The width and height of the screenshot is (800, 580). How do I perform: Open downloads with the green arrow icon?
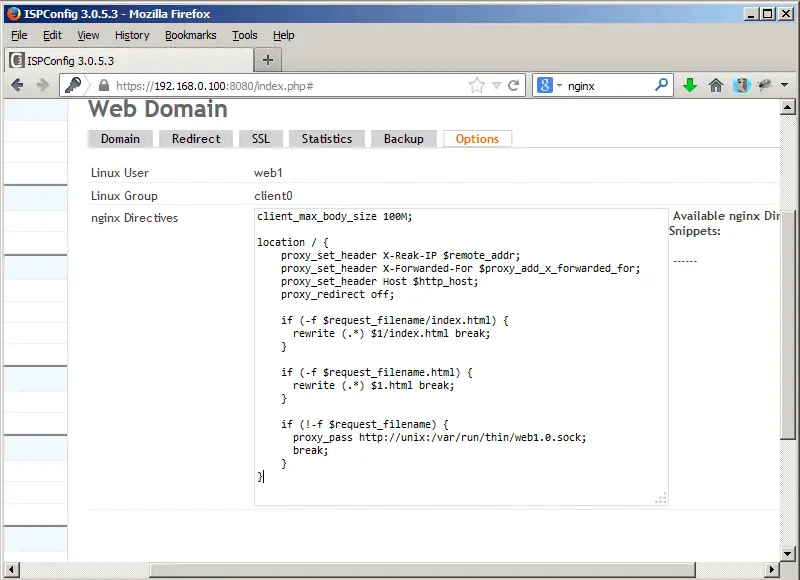tap(690, 85)
